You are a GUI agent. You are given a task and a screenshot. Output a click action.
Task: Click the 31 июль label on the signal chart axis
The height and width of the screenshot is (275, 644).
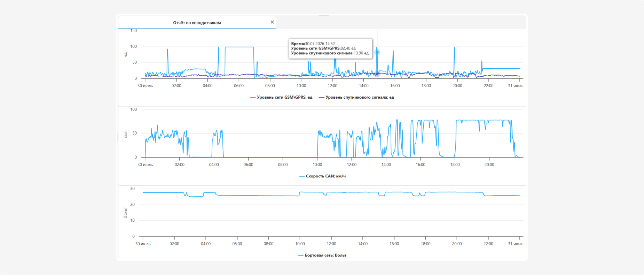(516, 86)
